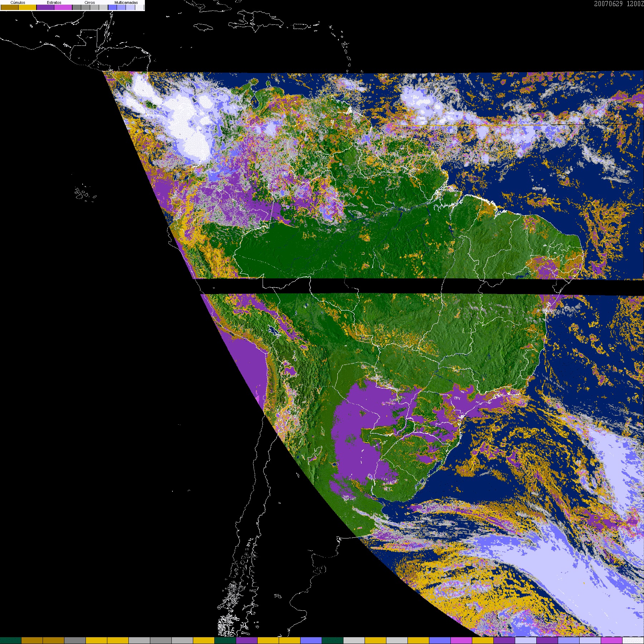The height and width of the screenshot is (644, 644).
Task: Pick the dark purple Estratos legend swatch
Action: point(45,8)
